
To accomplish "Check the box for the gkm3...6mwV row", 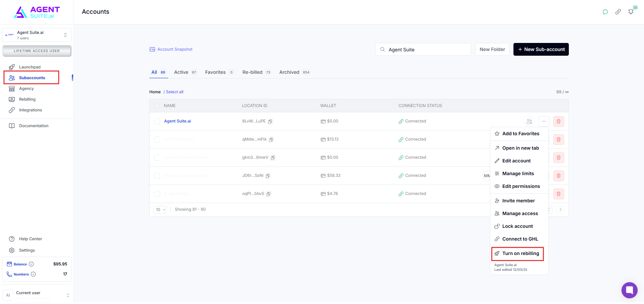I will pyautogui.click(x=157, y=158).
